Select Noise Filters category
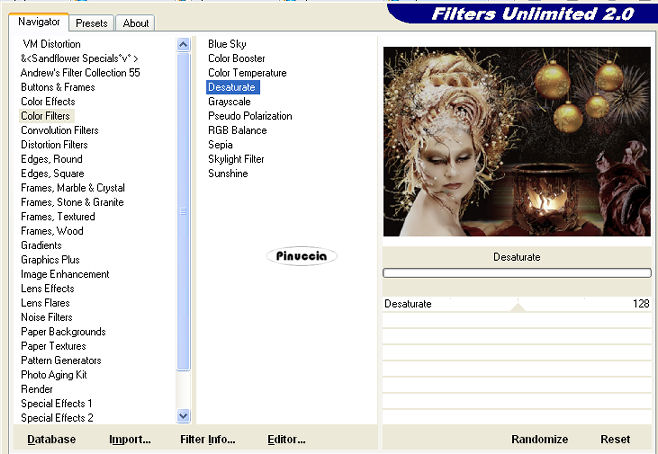The width and height of the screenshot is (658, 454). pyautogui.click(x=47, y=317)
